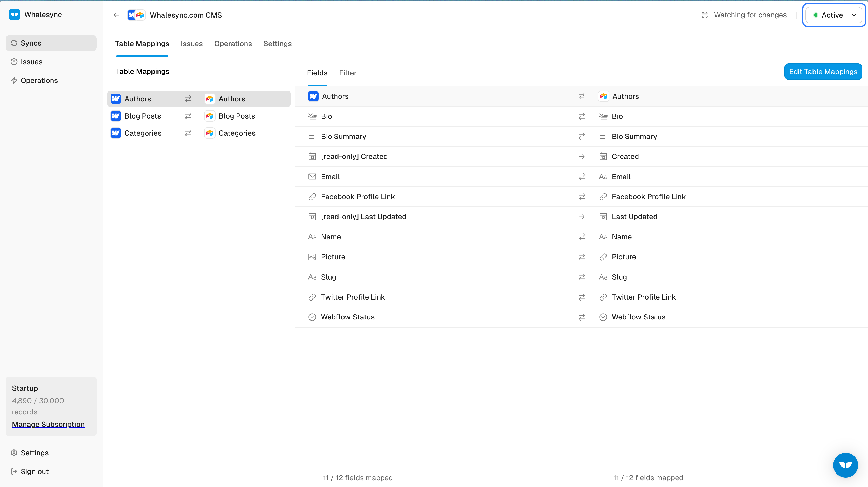The width and height of the screenshot is (868, 487).
Task: Click the sync arrows in the Blog Posts mapping
Action: tap(188, 116)
